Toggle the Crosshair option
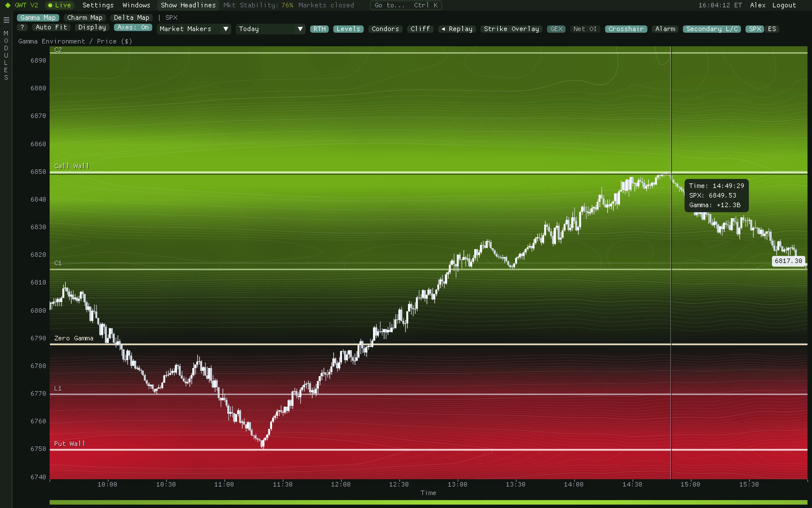Viewport: 812px width, 508px height. click(x=626, y=29)
